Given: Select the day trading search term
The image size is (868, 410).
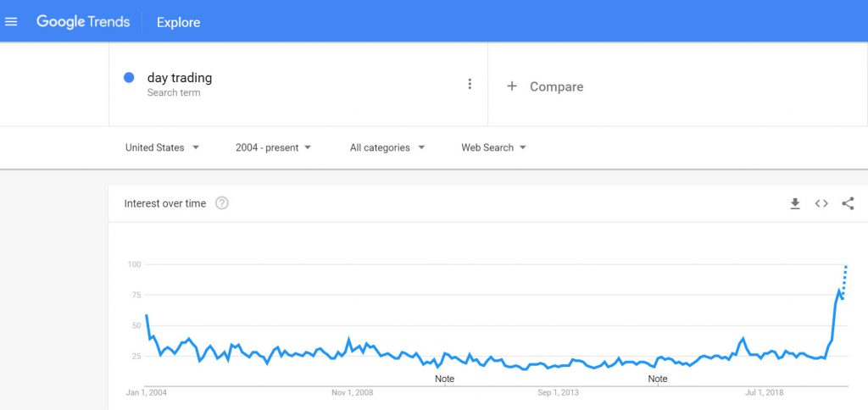Looking at the screenshot, I should click(x=180, y=78).
